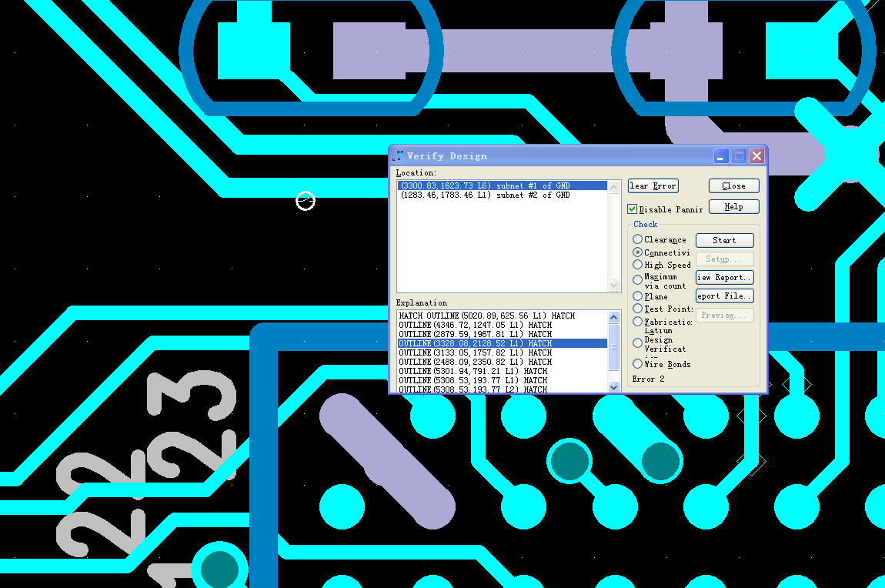The width and height of the screenshot is (885, 588).
Task: Select OUTLINE 2879.59,1967.81 L1 HATCH row
Action: pos(503,334)
